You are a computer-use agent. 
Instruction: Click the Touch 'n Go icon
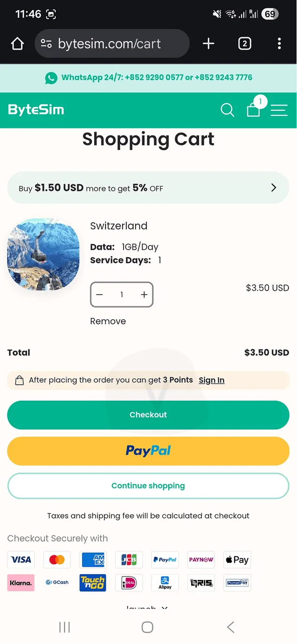(92, 583)
